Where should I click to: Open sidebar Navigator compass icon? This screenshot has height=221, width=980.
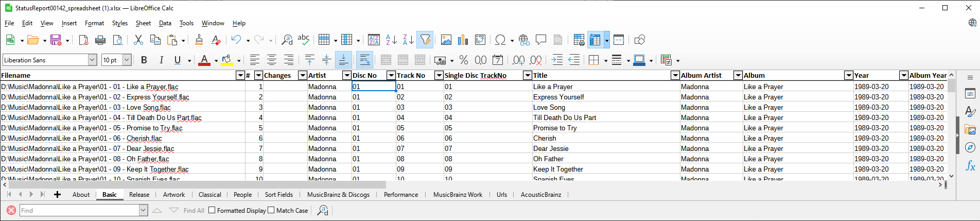(x=970, y=148)
